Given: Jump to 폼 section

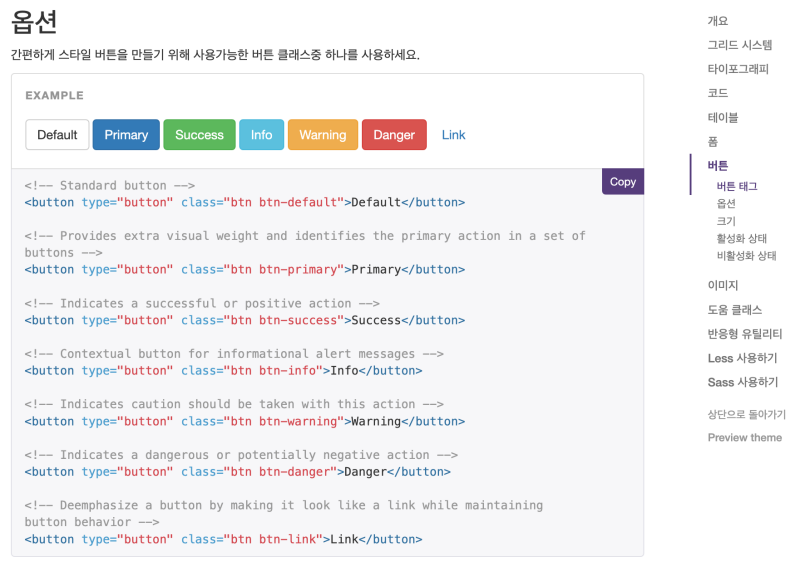Looking at the screenshot, I should tap(713, 141).
